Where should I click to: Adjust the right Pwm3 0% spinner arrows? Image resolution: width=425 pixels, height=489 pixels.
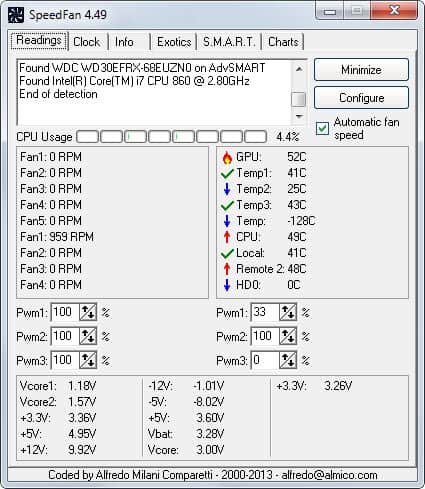pyautogui.click(x=288, y=360)
